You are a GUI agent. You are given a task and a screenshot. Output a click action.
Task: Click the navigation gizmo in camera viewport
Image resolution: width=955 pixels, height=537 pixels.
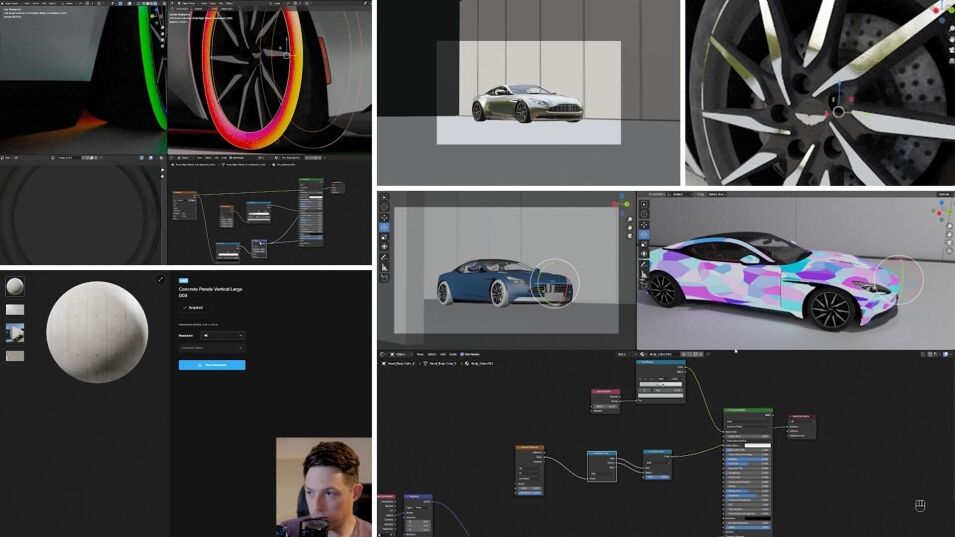[620, 204]
